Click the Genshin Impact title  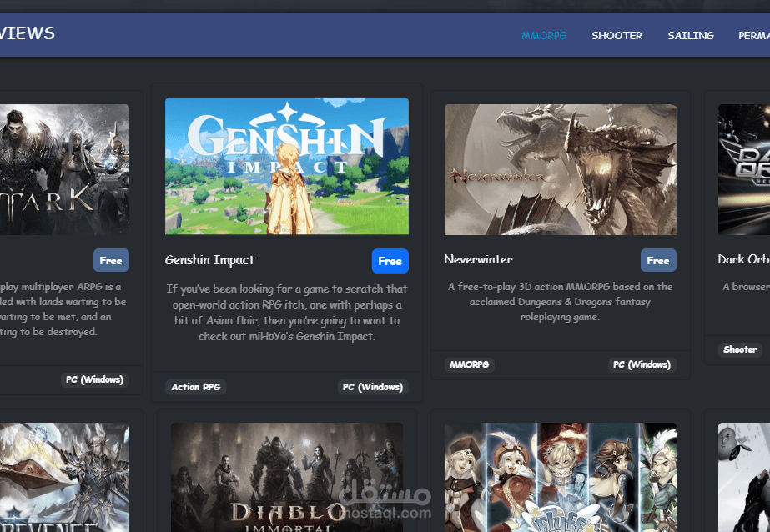[209, 260]
